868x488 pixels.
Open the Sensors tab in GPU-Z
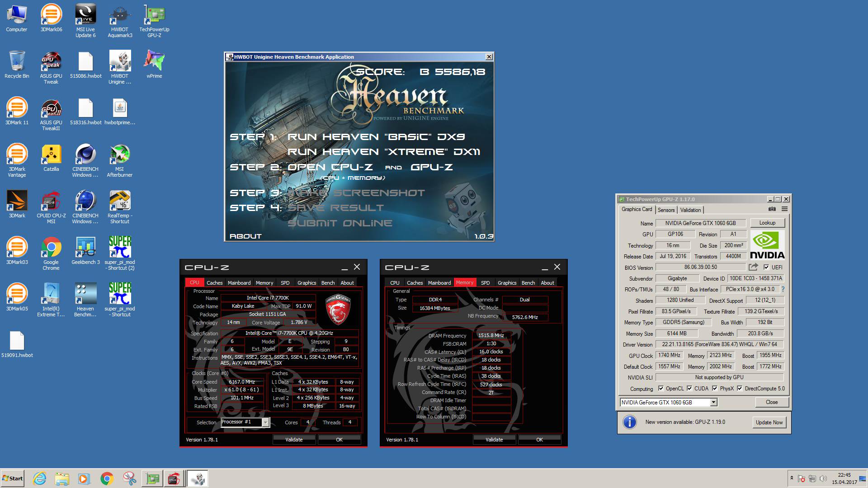point(666,210)
